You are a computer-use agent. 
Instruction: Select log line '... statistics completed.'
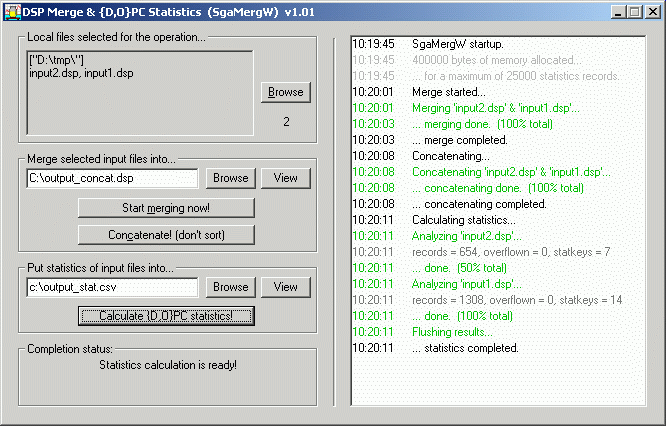click(465, 348)
